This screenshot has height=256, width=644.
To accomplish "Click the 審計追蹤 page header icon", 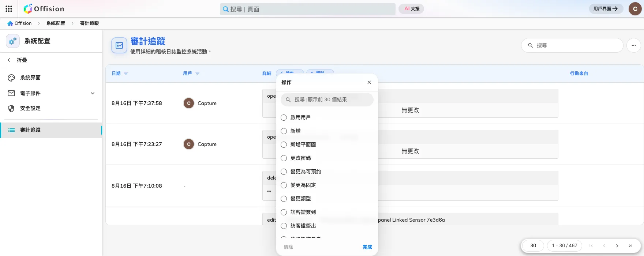I will (119, 45).
